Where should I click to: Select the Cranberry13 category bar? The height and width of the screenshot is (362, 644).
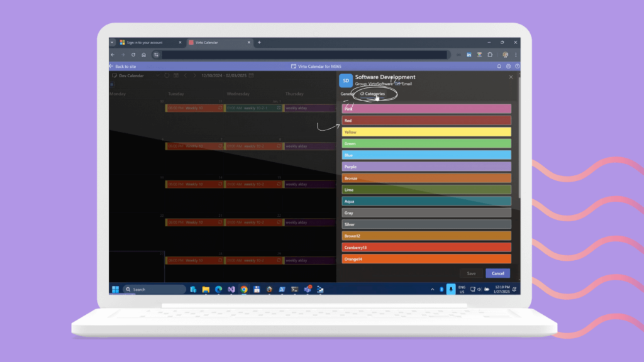[426, 248]
